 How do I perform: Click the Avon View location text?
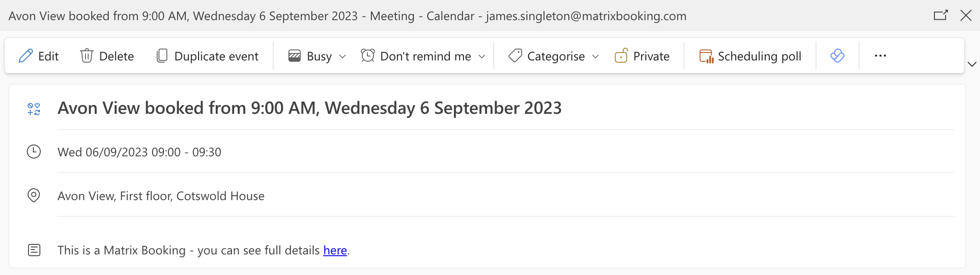161,196
